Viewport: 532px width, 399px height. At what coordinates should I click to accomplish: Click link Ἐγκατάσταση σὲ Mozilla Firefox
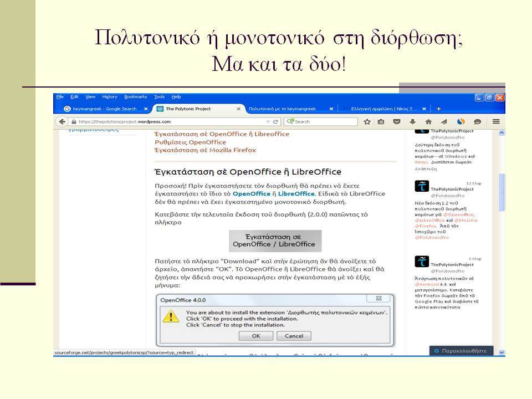[x=205, y=150]
